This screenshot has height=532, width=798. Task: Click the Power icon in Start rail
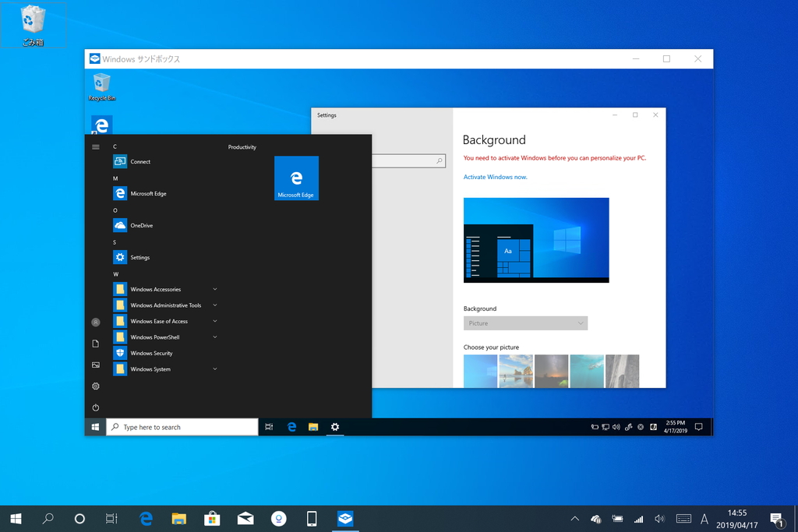95,407
